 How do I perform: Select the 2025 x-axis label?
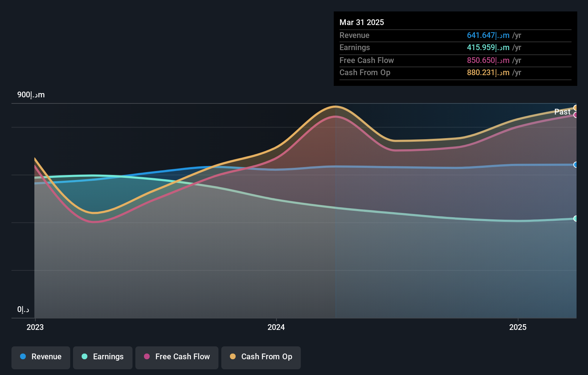coord(518,327)
